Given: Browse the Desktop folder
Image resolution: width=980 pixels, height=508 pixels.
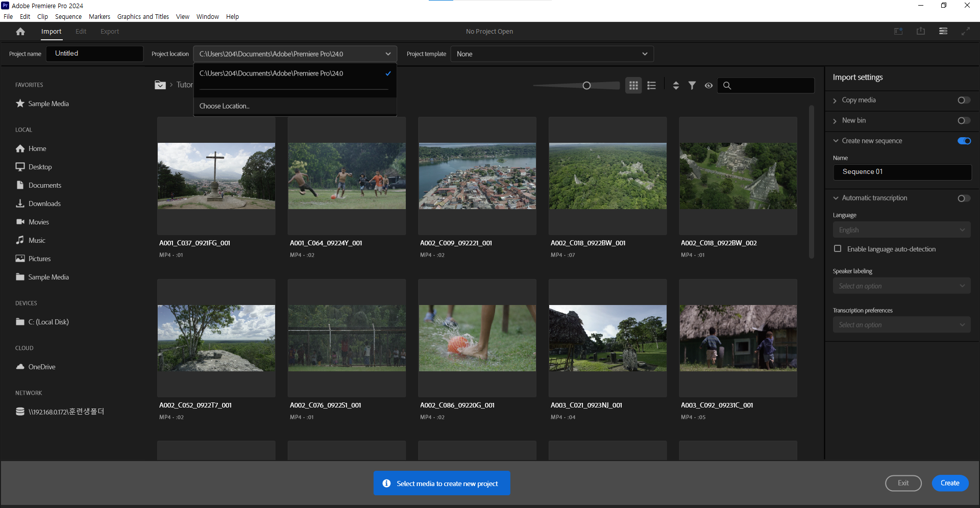Looking at the screenshot, I should [34, 167].
